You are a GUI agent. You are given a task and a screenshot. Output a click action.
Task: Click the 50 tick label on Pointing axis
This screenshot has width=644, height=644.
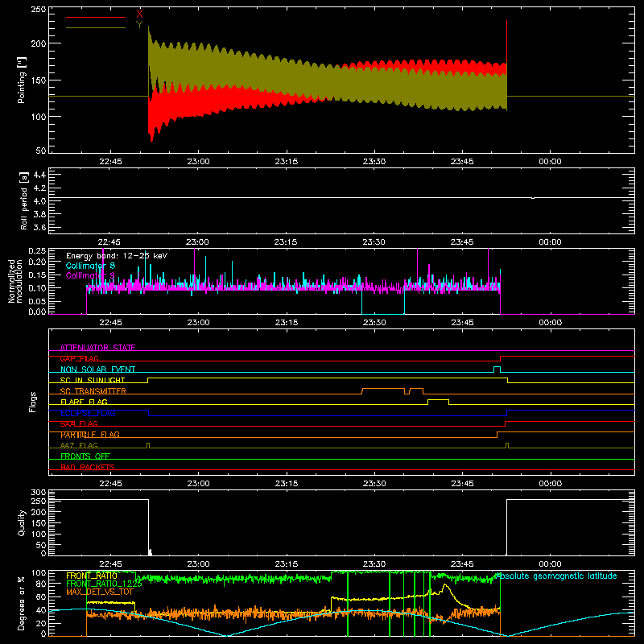(41, 151)
